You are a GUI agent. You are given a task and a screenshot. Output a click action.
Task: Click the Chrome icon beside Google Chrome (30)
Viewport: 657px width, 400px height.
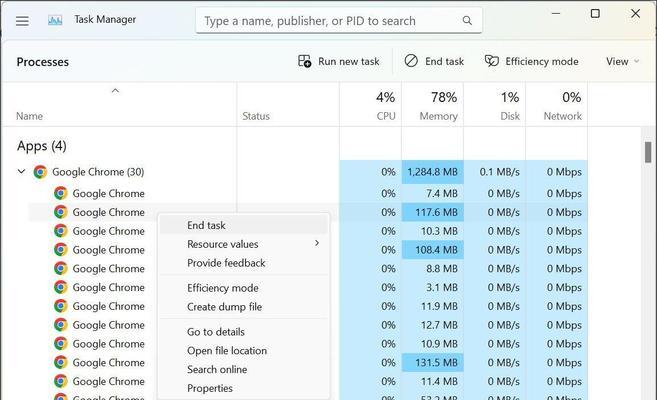click(x=40, y=172)
